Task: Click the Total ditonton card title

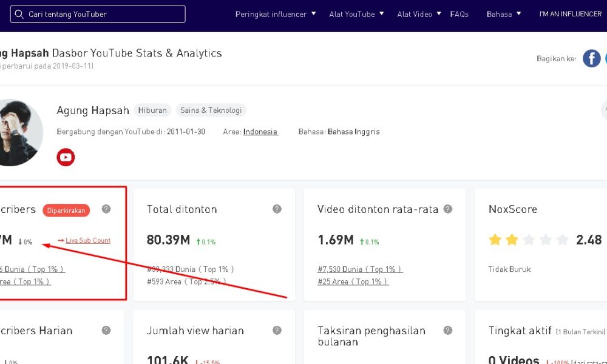Action: pos(182,209)
